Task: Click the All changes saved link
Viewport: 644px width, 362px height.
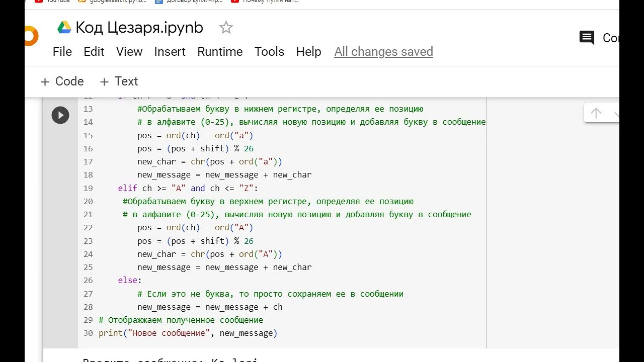Action: coord(383,52)
